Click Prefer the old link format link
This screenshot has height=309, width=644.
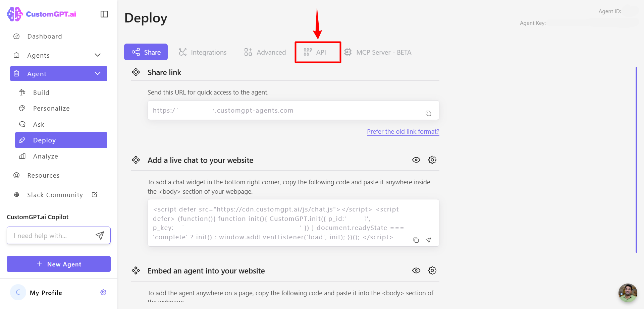[403, 131]
